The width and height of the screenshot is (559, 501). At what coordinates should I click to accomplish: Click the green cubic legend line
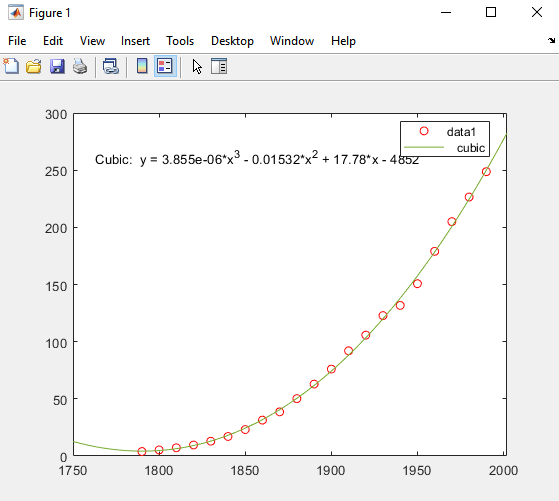tap(424, 147)
